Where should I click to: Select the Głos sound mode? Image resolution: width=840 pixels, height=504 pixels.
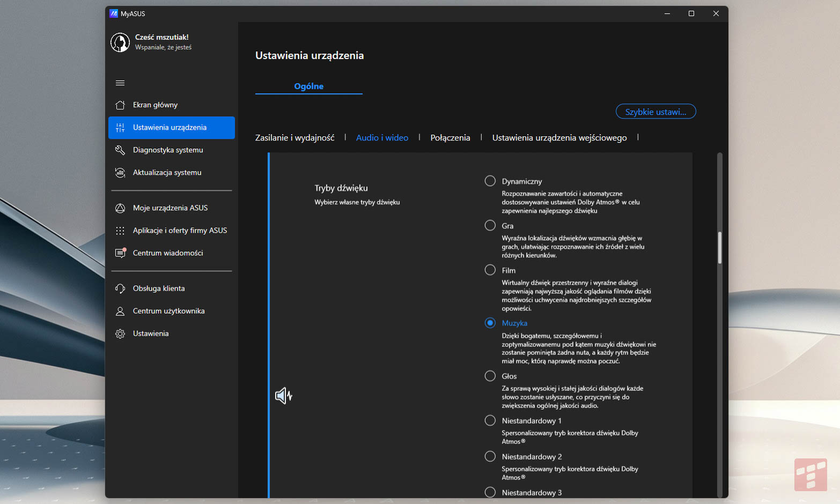point(490,376)
